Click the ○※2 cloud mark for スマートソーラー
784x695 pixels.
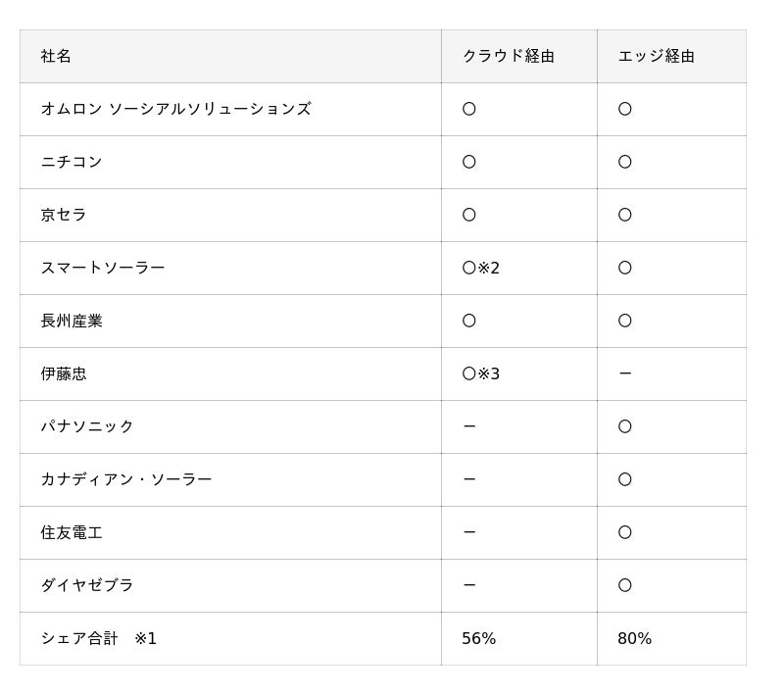(x=480, y=269)
